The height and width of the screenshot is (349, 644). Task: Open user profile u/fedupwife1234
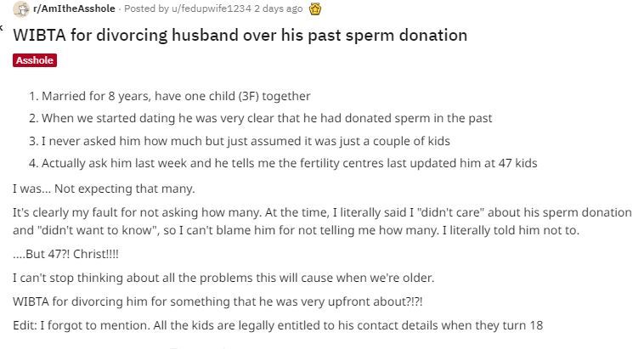211,8
